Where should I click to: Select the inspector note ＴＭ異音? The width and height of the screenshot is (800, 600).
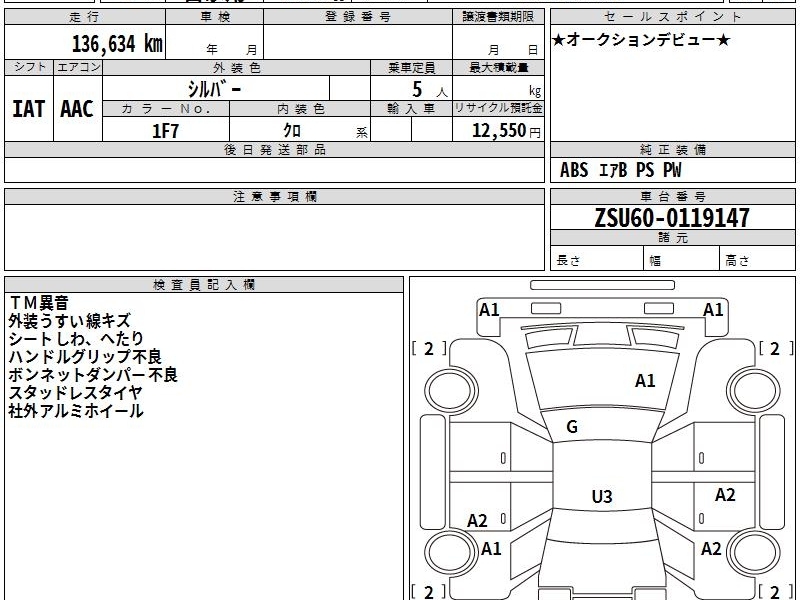point(39,303)
